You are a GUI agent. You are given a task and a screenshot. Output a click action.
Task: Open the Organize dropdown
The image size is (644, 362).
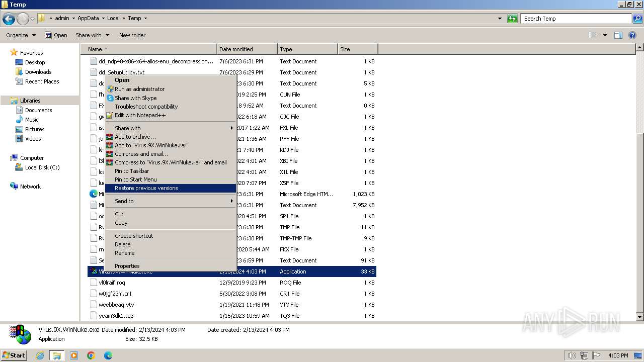tap(21, 35)
